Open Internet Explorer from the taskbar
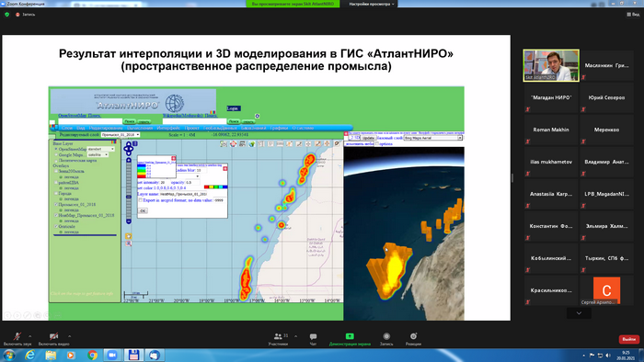The width and height of the screenshot is (644, 362). (30, 355)
